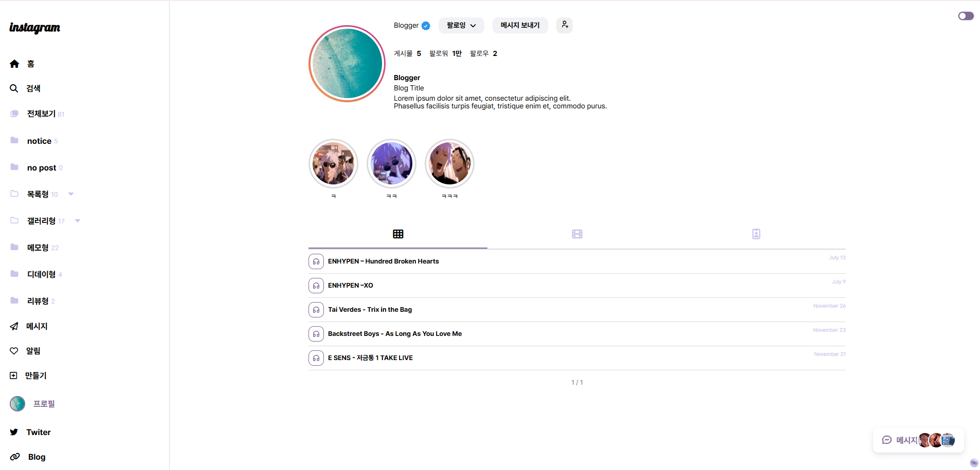
Task: Click the no post folder icon
Action: (x=14, y=167)
